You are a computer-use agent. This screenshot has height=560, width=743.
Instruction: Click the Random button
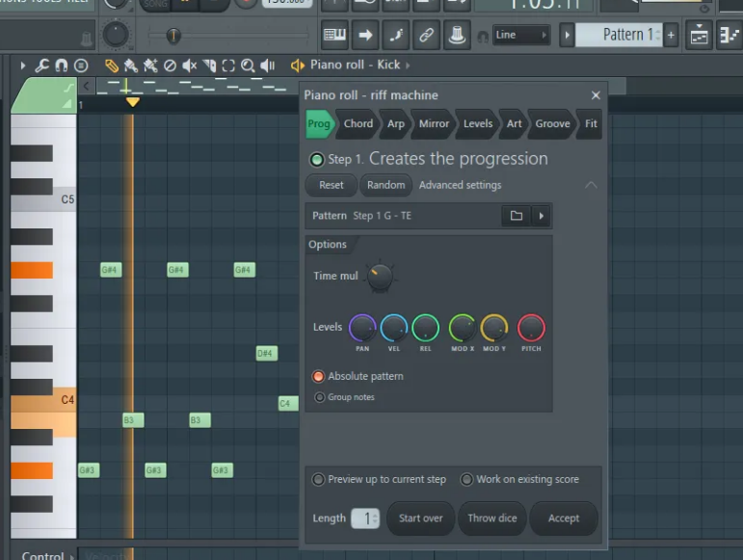click(386, 185)
